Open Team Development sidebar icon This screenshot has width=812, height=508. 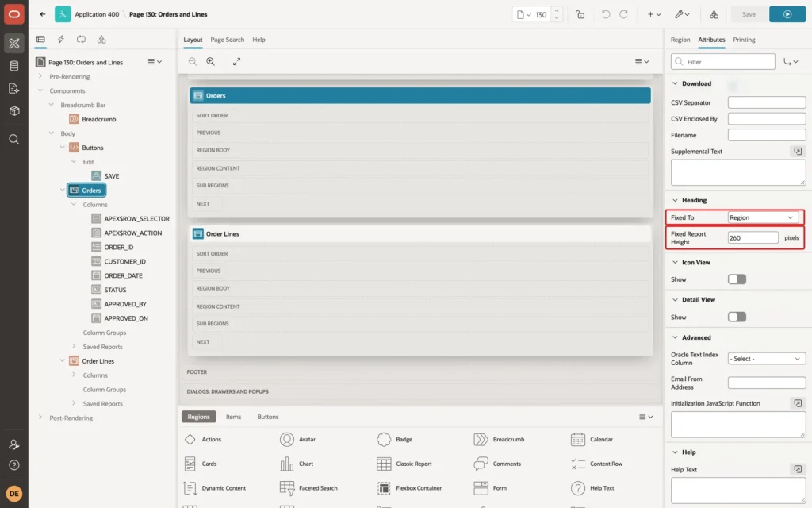coord(14,88)
